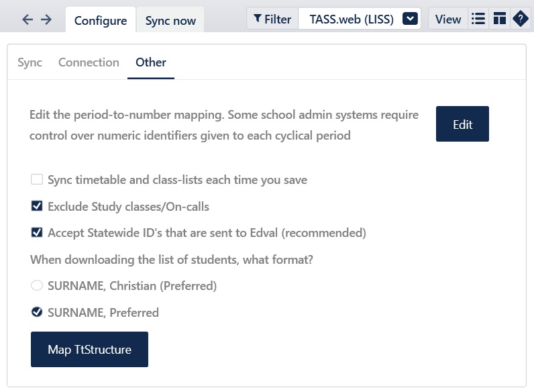Click the table layout view icon

499,19
